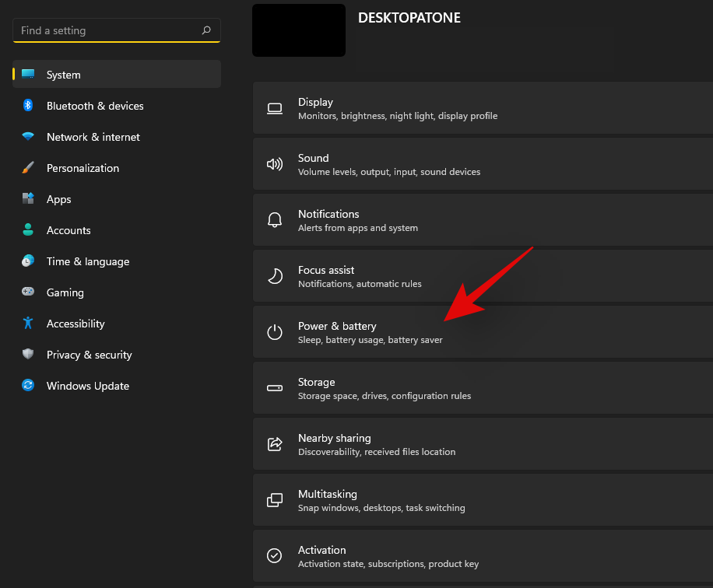Focus the Find a setting search box
Viewport: 713px width, 588px height.
coord(117,30)
